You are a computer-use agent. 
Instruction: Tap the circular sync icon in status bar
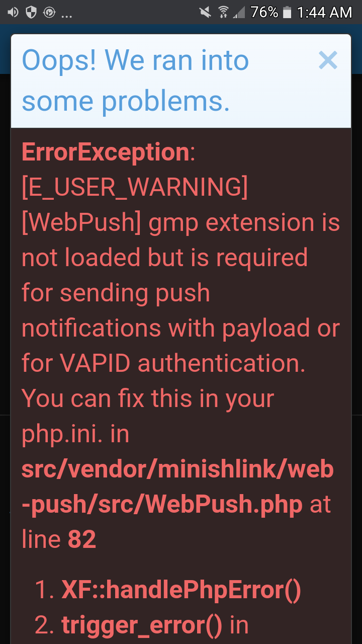click(49, 12)
